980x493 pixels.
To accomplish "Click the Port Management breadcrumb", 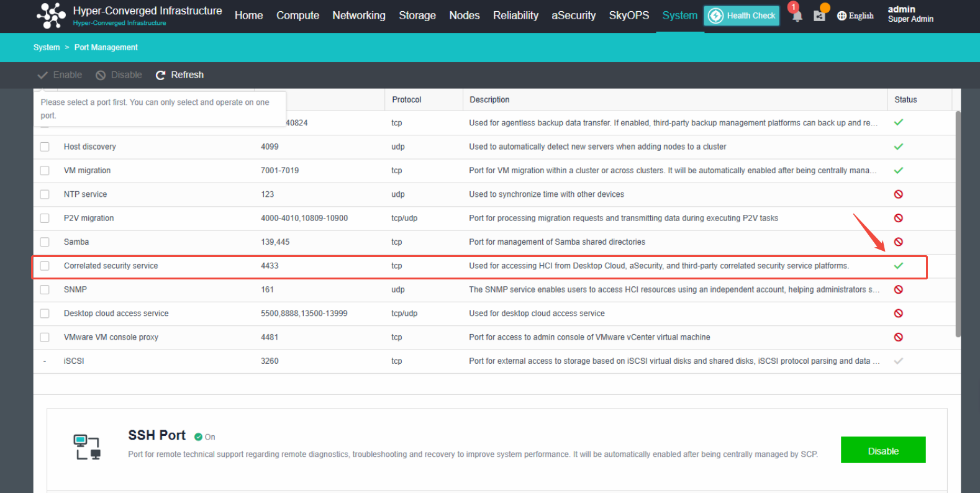I will (x=106, y=47).
